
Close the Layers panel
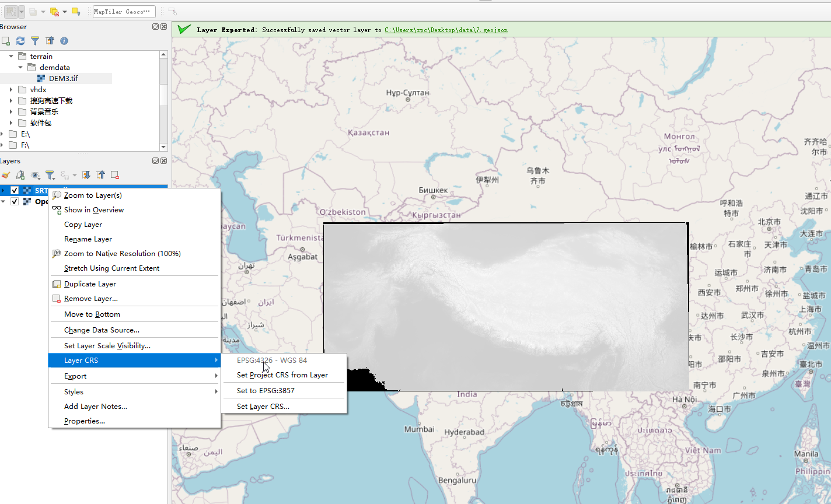click(164, 161)
